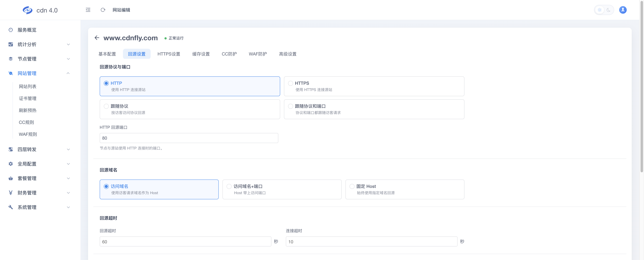Screen dimensions: 644x260
Task: Click the 套餐管理 basket icon
Action: point(11,179)
